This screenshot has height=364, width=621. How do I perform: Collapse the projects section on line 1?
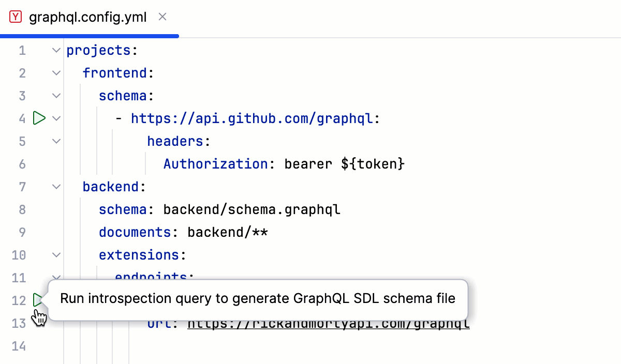click(x=56, y=50)
